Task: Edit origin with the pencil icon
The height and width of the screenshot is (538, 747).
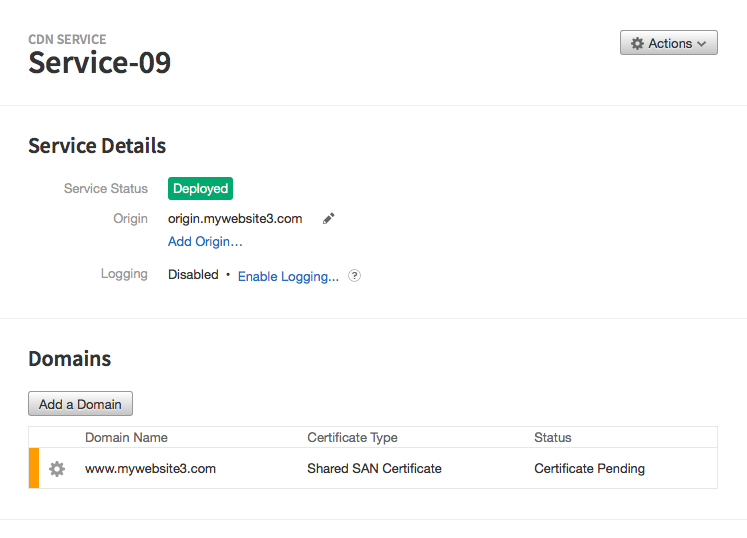Action: (329, 219)
